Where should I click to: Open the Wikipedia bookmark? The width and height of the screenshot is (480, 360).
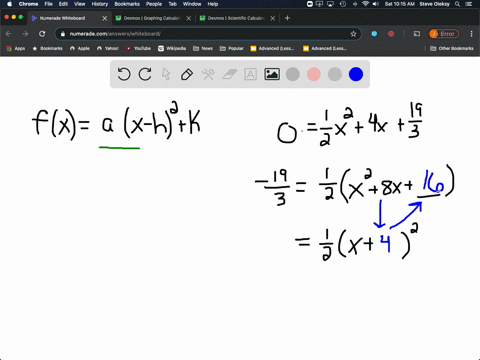pos(172,48)
